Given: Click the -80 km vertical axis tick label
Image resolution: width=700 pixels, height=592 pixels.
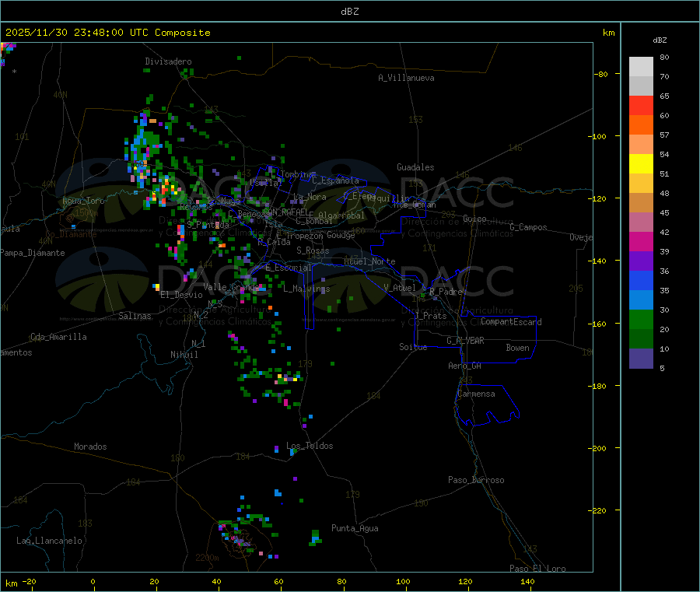Looking at the screenshot, I should tap(601, 74).
